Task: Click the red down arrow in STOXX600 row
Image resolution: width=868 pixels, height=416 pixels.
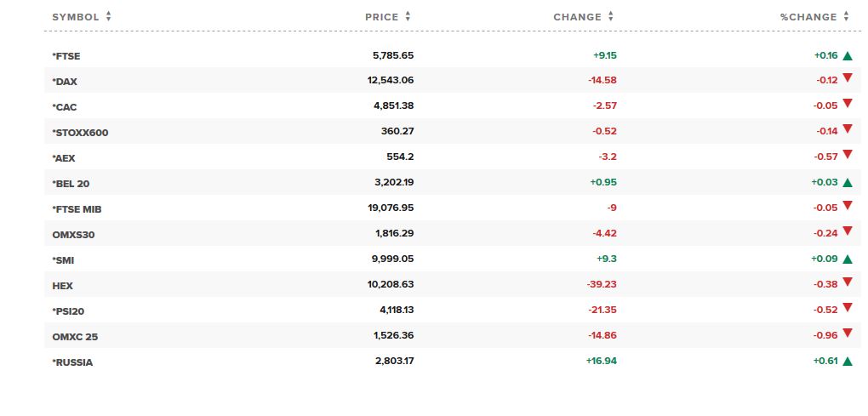Action: click(x=848, y=129)
